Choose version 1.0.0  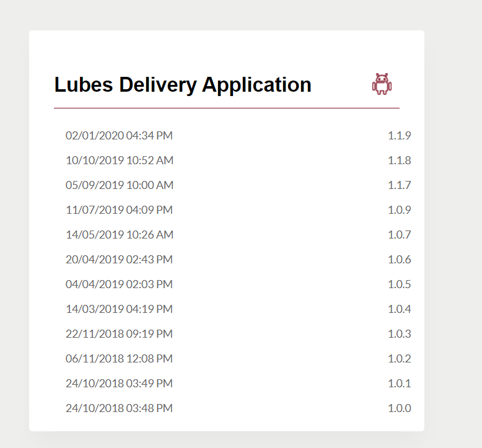tap(400, 408)
